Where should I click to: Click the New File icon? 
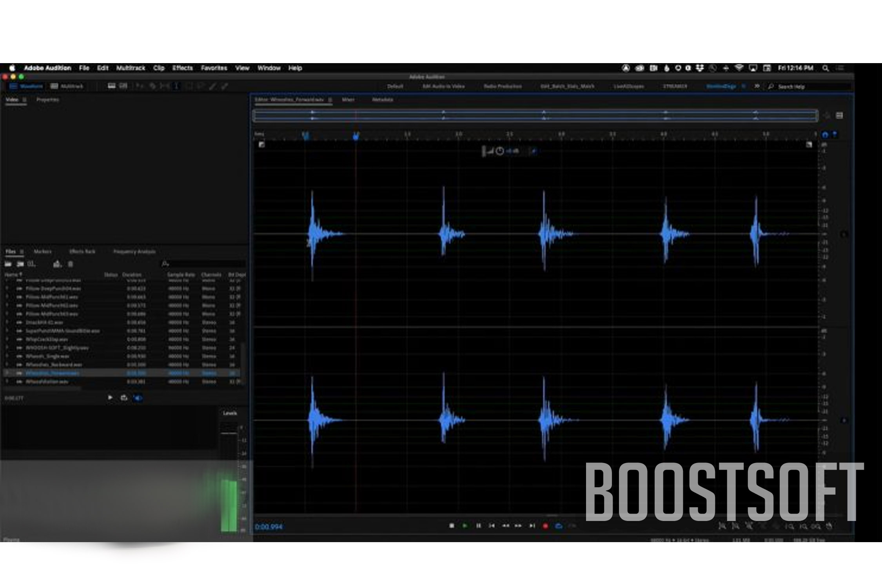pos(31,264)
